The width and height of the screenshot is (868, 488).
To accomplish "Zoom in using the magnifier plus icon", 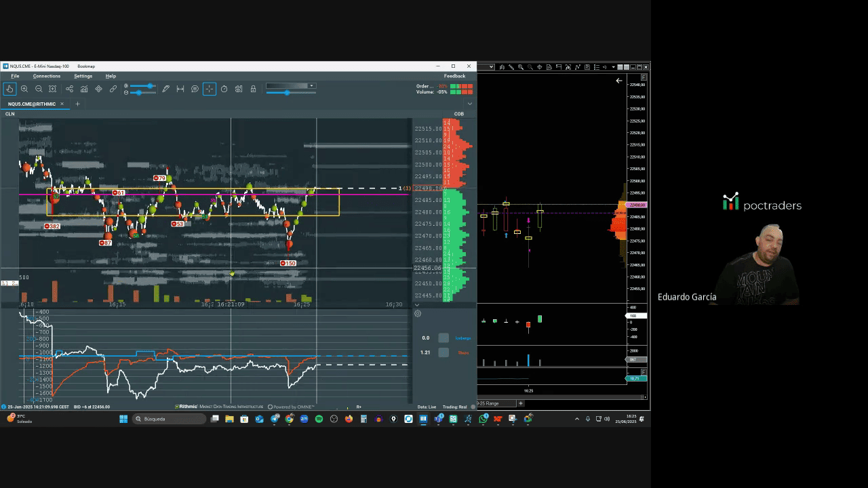I will 24,89.
